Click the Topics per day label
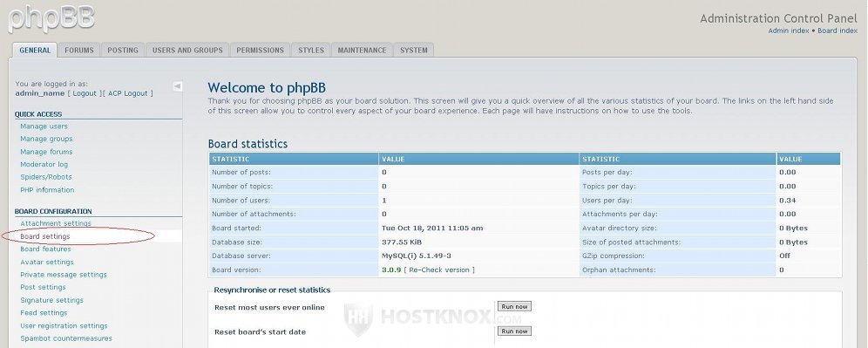The image size is (868, 348). [609, 187]
